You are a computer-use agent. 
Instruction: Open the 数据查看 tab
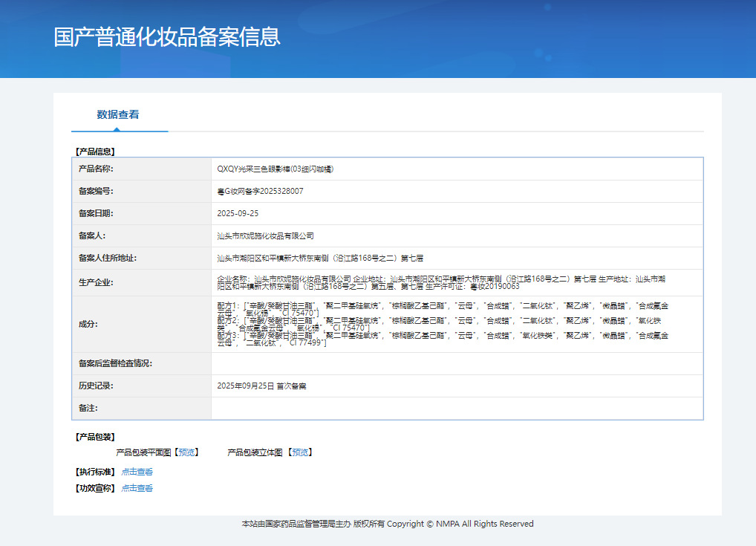[118, 115]
